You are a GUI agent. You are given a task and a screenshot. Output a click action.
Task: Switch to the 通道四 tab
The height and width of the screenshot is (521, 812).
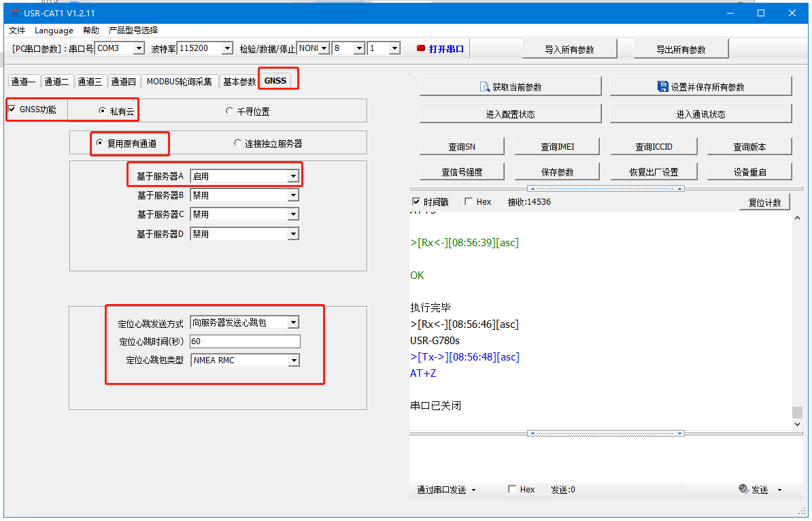pyautogui.click(x=123, y=82)
